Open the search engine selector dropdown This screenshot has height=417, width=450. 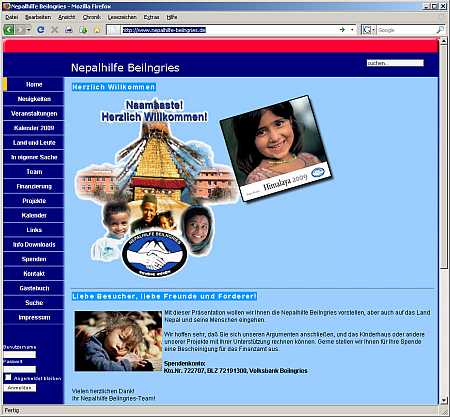[368, 30]
